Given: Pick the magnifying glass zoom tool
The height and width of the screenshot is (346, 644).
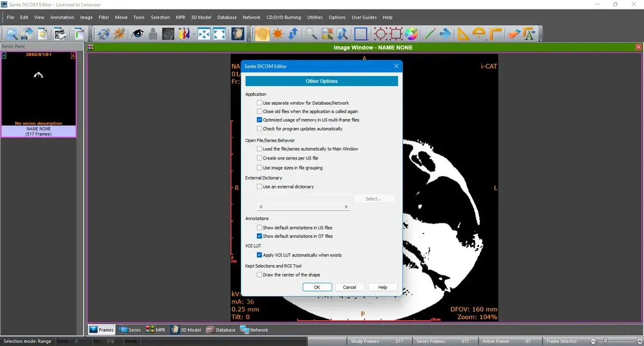Looking at the screenshot, I should (x=311, y=33).
